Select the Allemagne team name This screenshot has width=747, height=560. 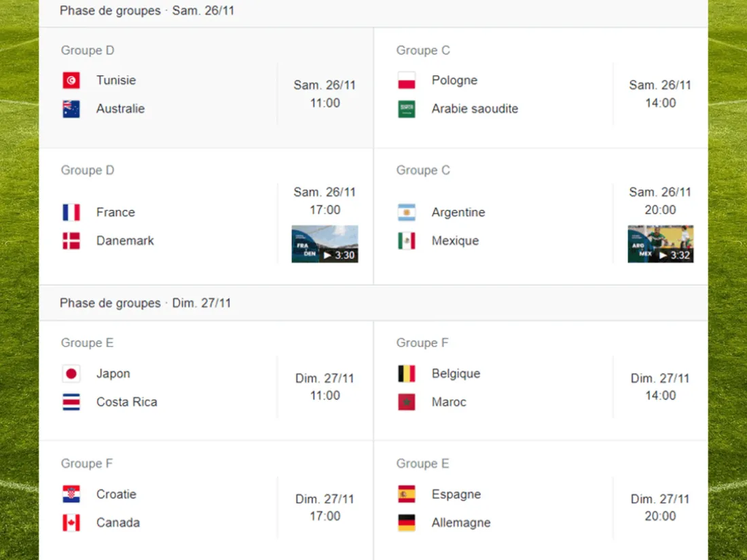461,523
